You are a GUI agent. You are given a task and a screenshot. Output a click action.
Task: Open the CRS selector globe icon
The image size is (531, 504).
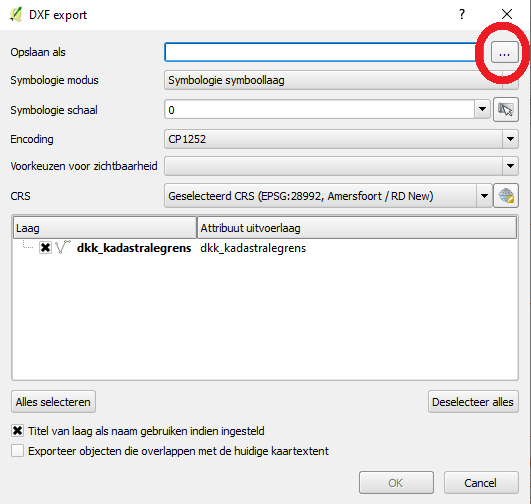[x=506, y=196]
